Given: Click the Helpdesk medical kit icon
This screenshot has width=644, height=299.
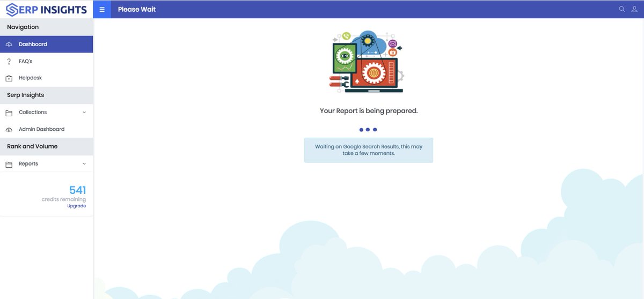Looking at the screenshot, I should 9,78.
